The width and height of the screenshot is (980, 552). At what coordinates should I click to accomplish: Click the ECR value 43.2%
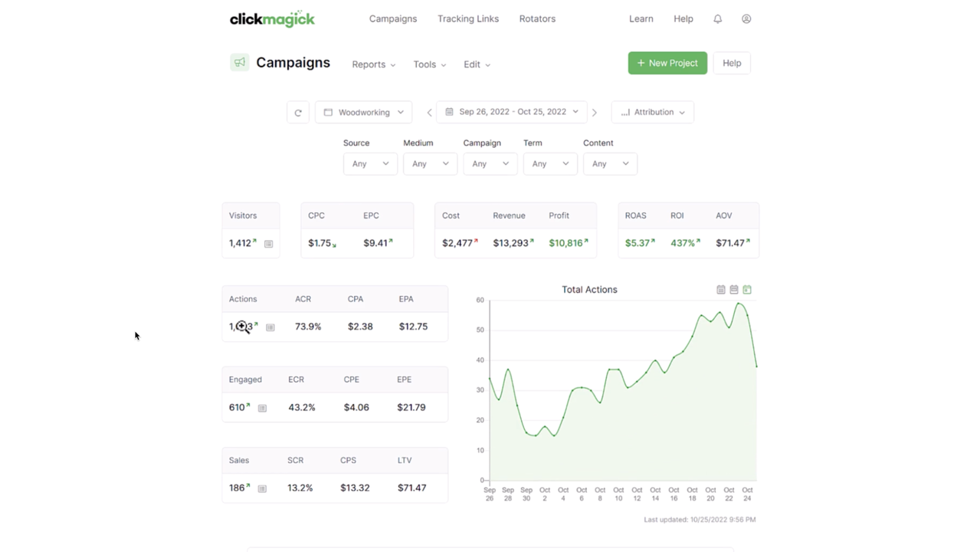click(x=302, y=408)
